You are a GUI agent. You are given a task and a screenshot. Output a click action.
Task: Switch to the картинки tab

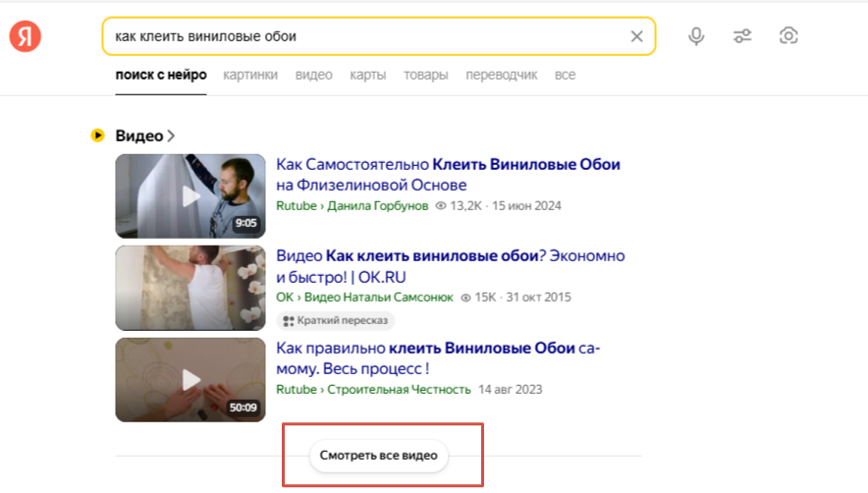coord(250,75)
